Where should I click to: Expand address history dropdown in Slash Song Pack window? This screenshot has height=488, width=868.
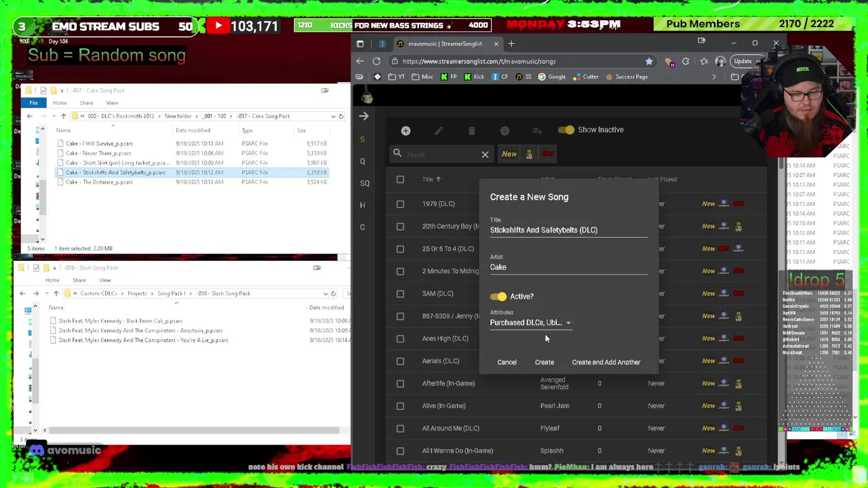pos(325,293)
